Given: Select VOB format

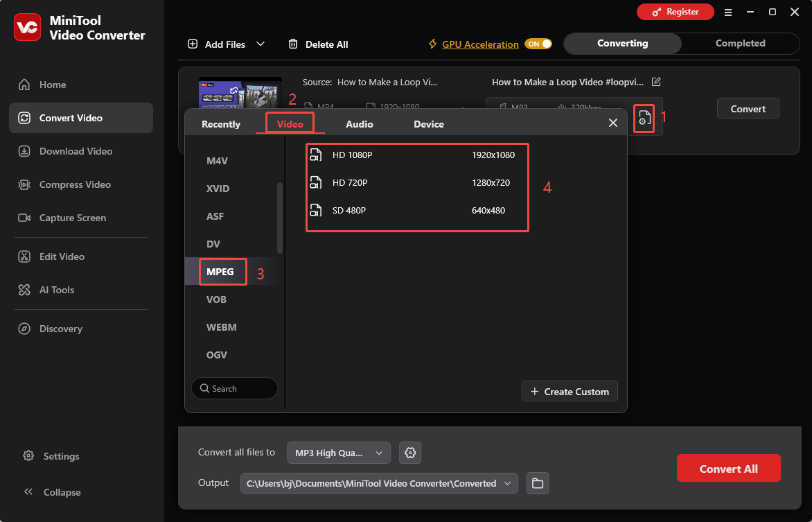Looking at the screenshot, I should (216, 299).
